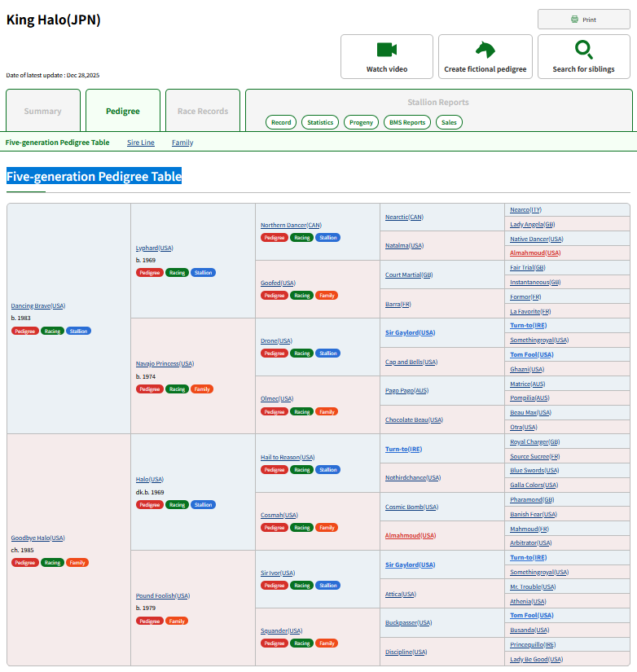The width and height of the screenshot is (637, 672).
Task: Click Family badge under Goofed
Action: click(x=327, y=296)
